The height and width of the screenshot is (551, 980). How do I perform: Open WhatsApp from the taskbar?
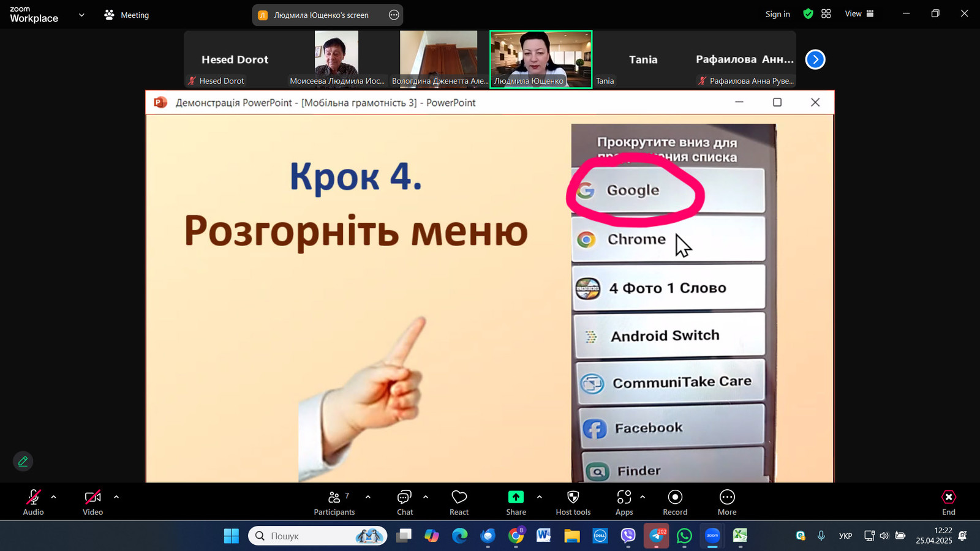(684, 536)
